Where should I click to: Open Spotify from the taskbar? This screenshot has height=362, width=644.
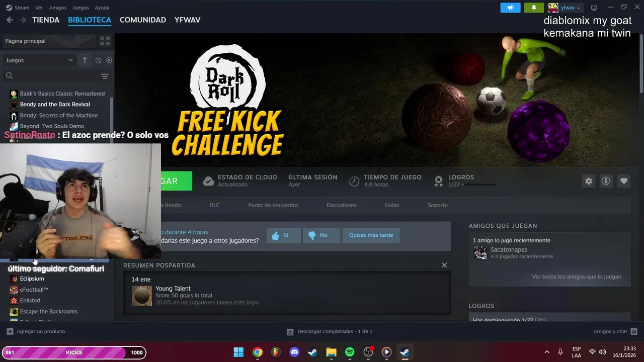pos(350,352)
